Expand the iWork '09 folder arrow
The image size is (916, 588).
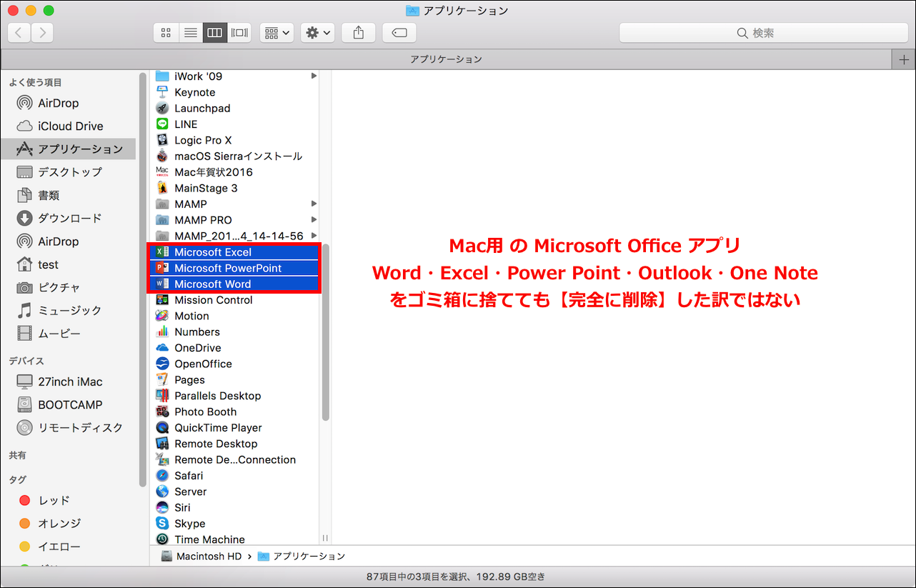coord(314,76)
